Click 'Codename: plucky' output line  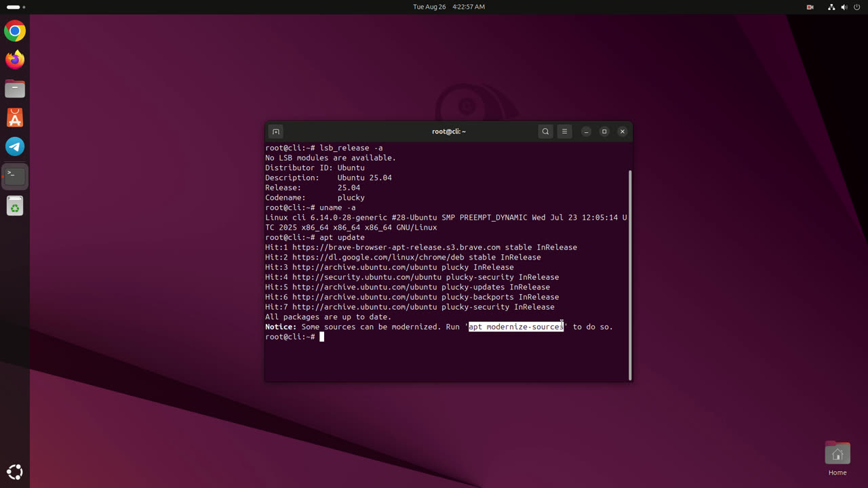(x=315, y=197)
